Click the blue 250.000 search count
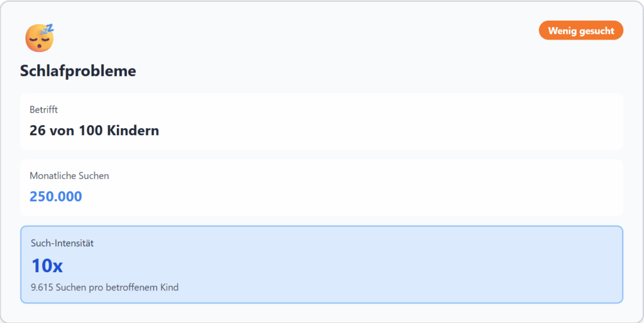 point(55,197)
